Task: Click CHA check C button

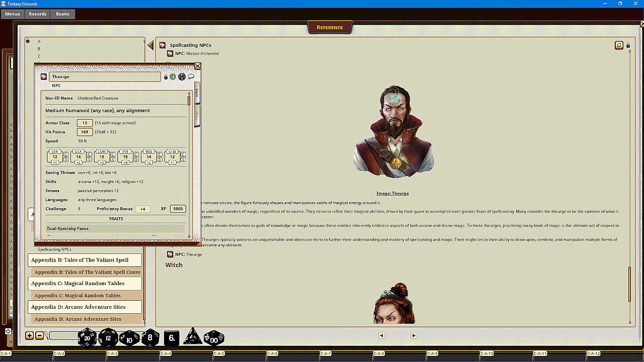Action: (x=183, y=154)
